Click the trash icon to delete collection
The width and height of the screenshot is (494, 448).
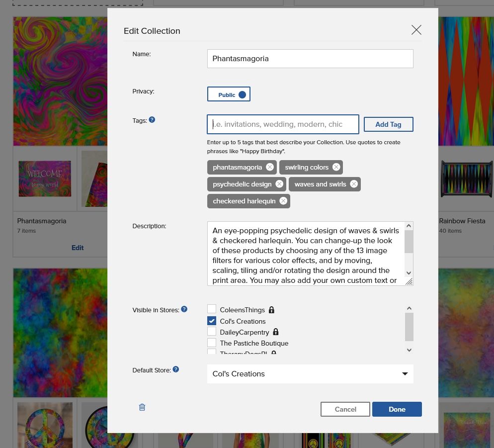(x=142, y=407)
